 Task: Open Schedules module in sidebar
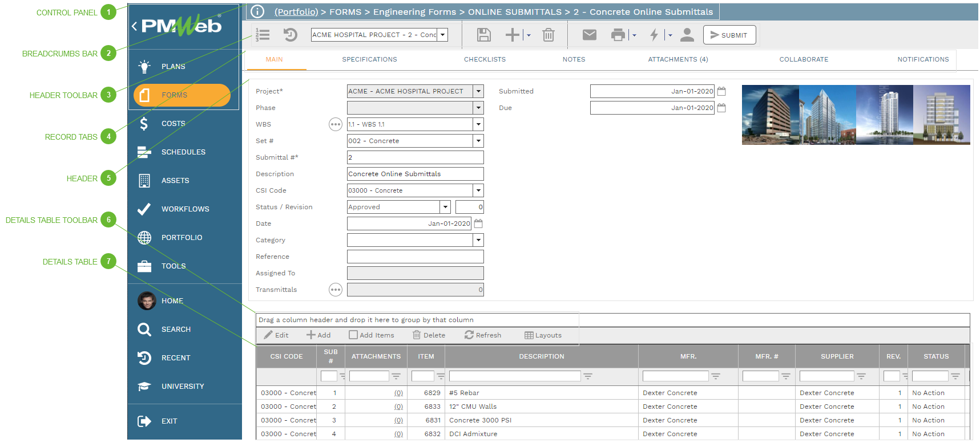click(183, 152)
